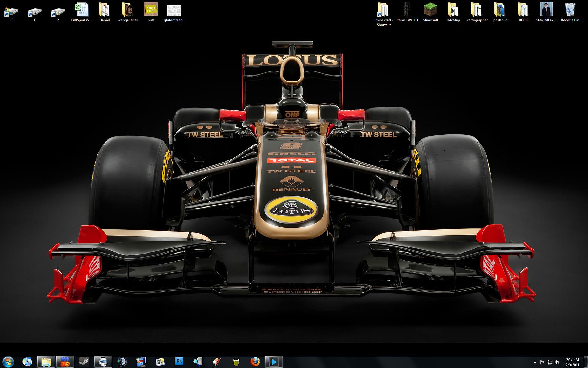Open the Windows Start menu

(x=8, y=362)
